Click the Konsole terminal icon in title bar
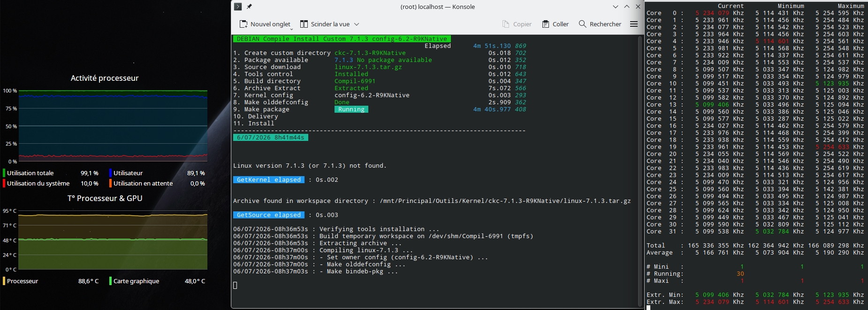 tap(238, 7)
